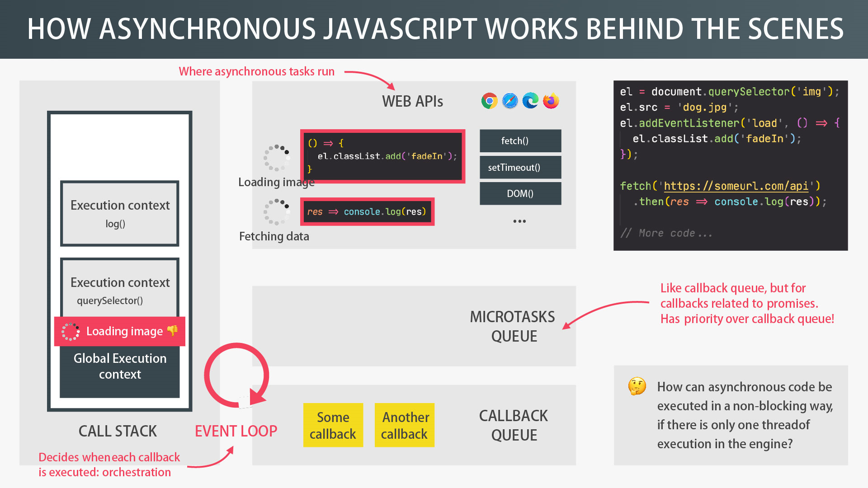Select the fetch() Web API box
Screen dimensions: 868x488
[520, 141]
